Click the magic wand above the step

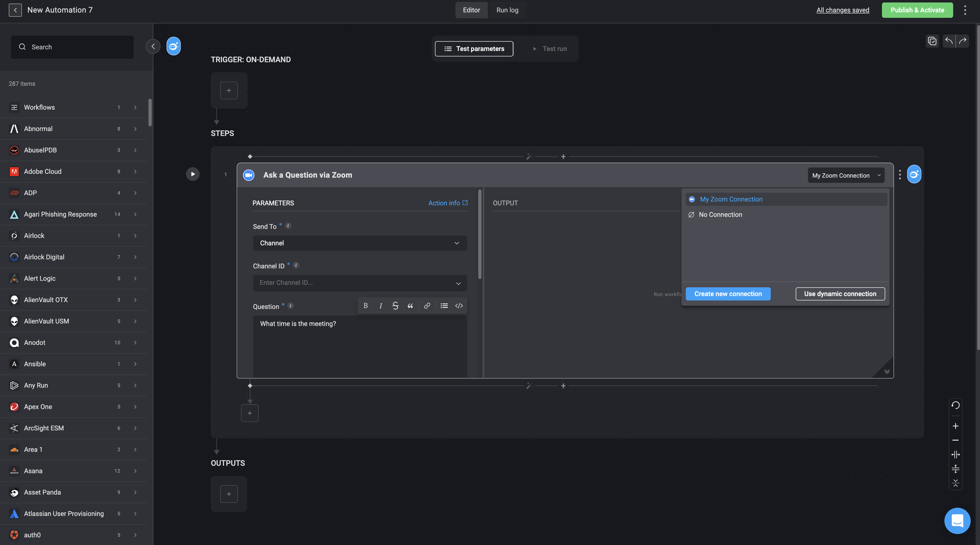coord(529,157)
